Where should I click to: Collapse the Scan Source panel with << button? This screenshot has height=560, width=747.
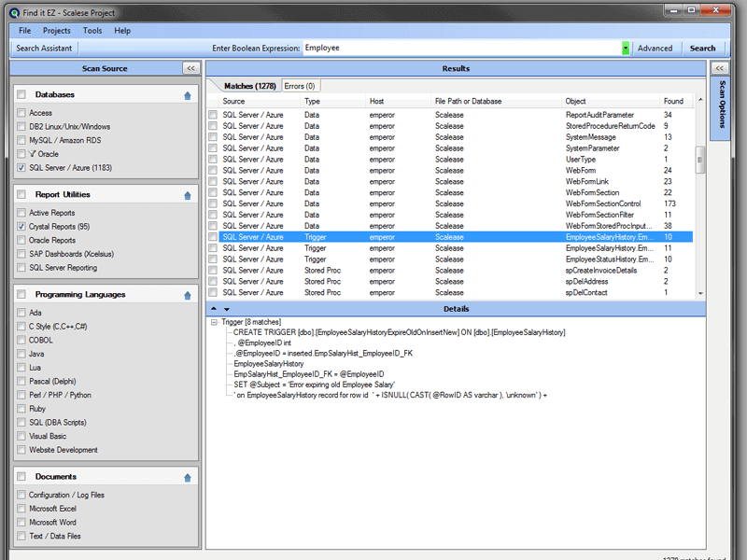(191, 68)
